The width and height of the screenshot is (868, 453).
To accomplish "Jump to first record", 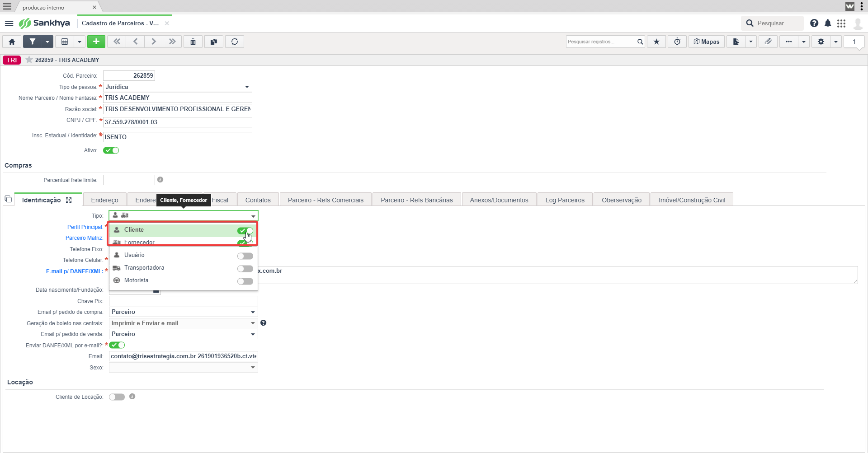I will coord(117,42).
